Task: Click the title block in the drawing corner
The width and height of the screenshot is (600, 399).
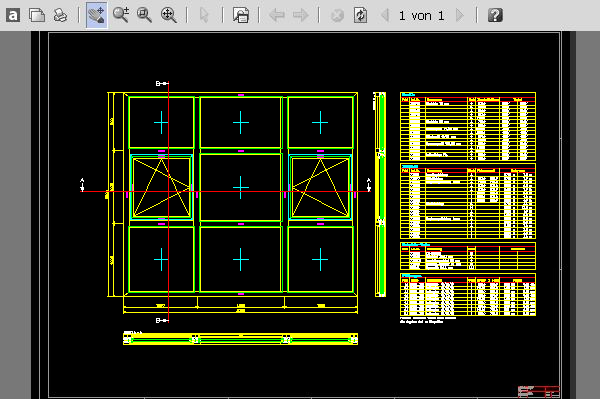Action: pyautogui.click(x=539, y=392)
